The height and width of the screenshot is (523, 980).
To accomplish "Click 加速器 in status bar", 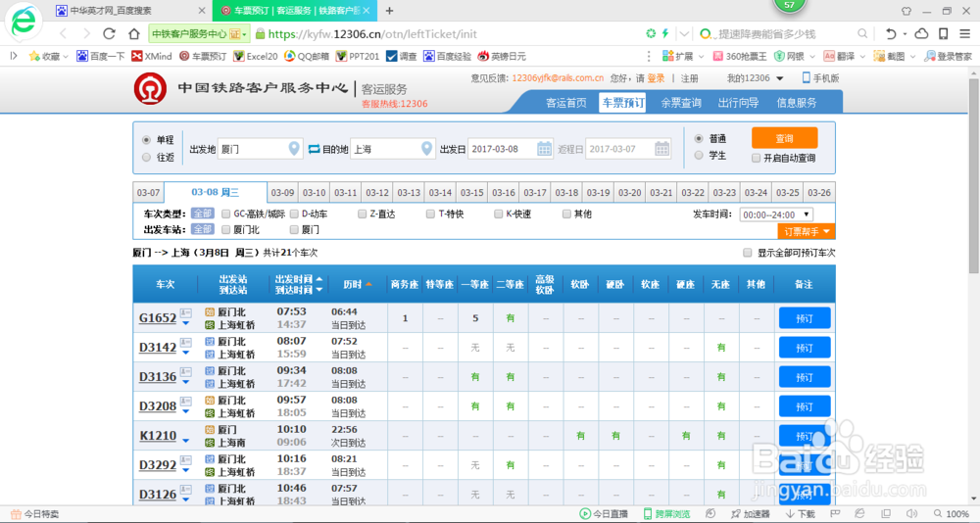I will [750, 513].
